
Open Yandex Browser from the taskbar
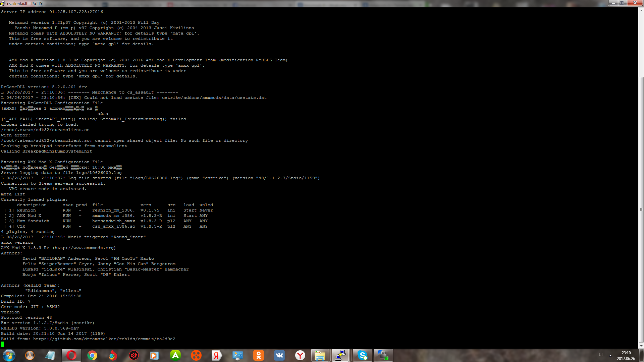(x=300, y=355)
